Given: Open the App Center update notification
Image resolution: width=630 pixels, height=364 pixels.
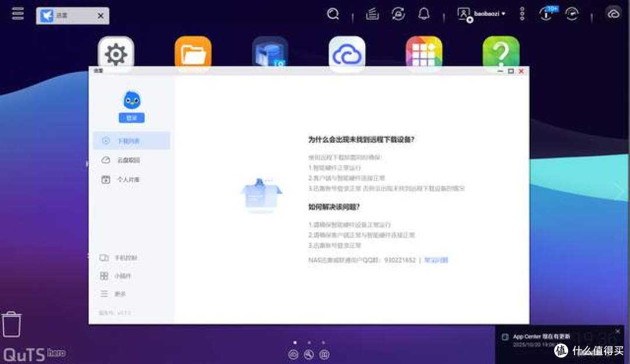Looking at the screenshot, I should (x=541, y=337).
